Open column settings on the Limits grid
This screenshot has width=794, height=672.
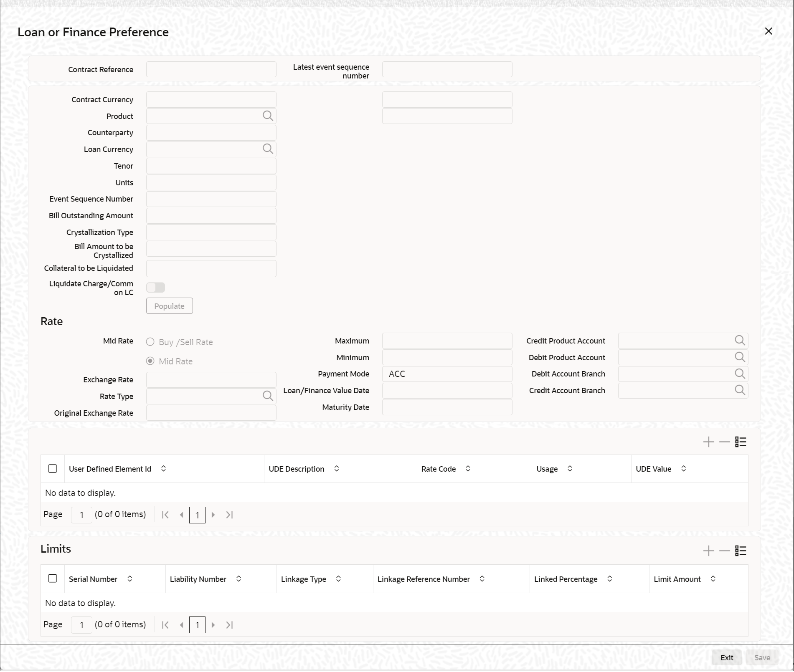point(740,551)
